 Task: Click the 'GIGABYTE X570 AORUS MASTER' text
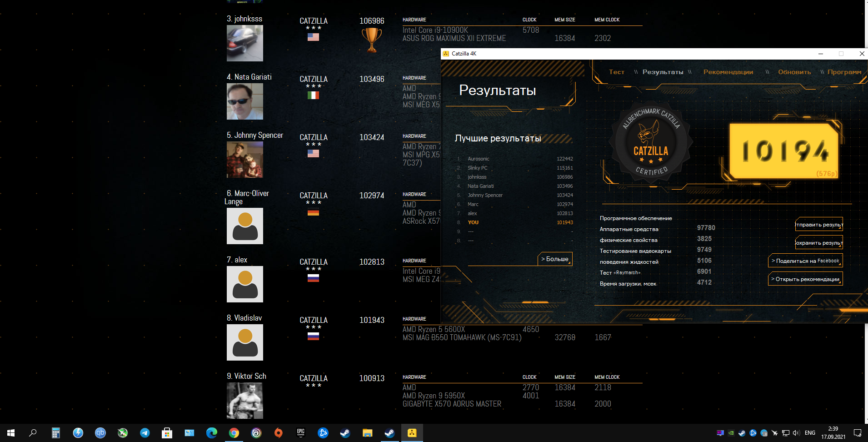tap(452, 404)
